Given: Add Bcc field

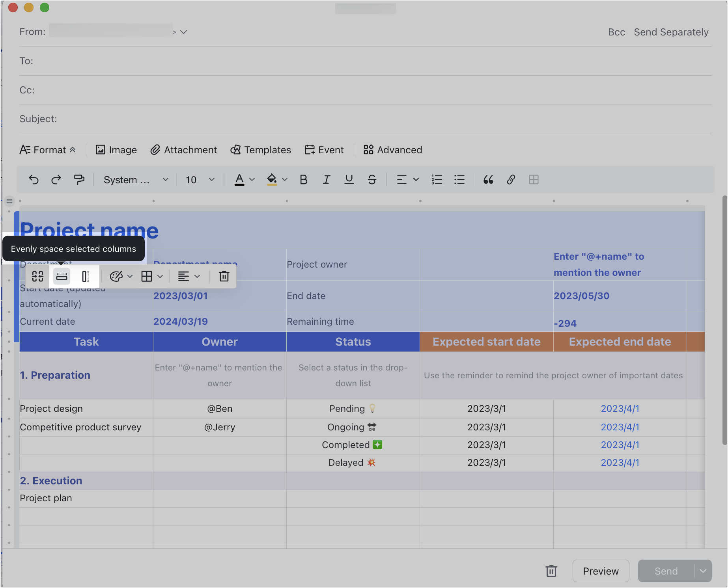Looking at the screenshot, I should coord(616,32).
